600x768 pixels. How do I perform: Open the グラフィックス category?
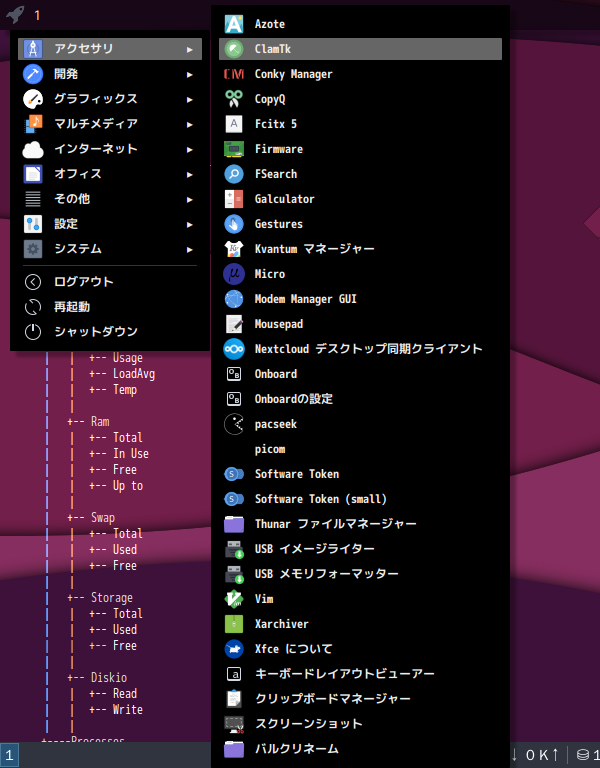click(110, 99)
